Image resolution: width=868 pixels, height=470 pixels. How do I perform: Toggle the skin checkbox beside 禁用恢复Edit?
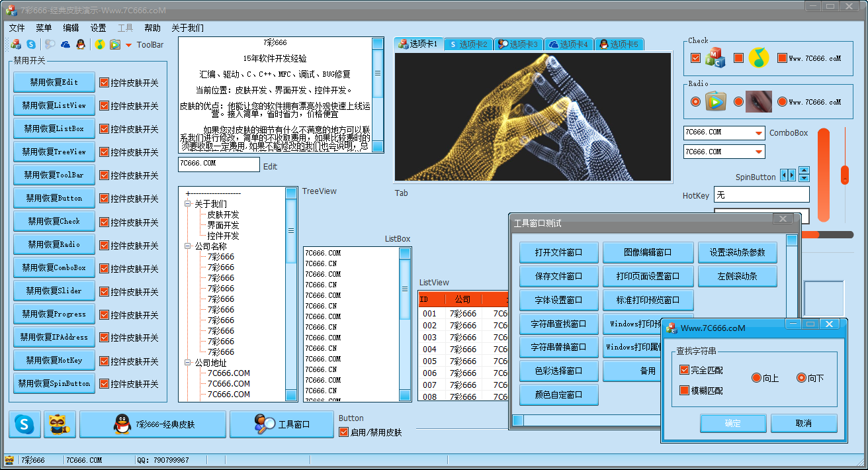click(x=104, y=83)
